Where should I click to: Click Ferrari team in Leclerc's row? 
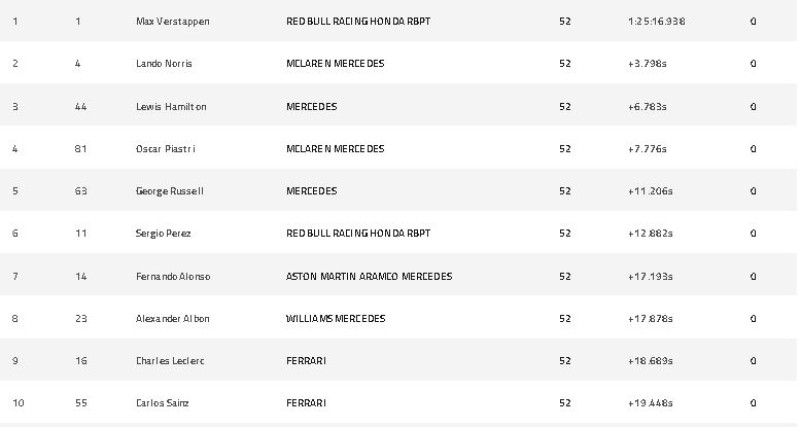tap(306, 361)
